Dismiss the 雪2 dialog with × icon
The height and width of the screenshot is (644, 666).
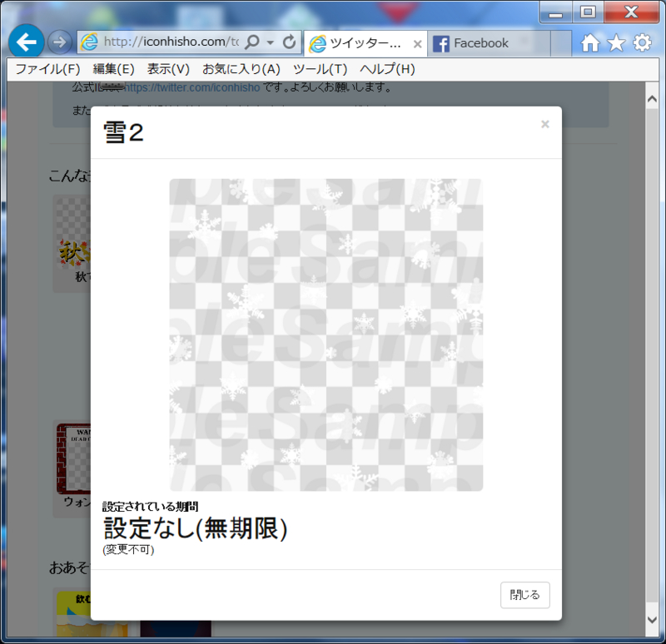pyautogui.click(x=545, y=124)
